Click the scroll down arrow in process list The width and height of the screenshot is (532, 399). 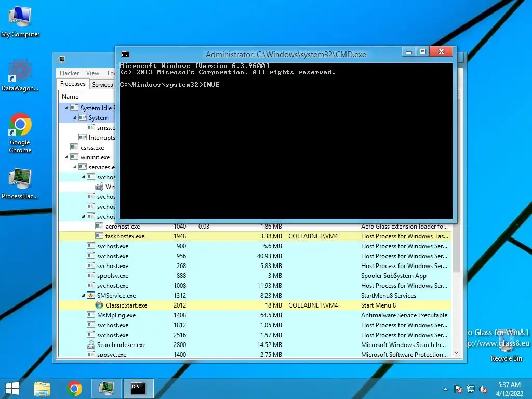(x=456, y=353)
